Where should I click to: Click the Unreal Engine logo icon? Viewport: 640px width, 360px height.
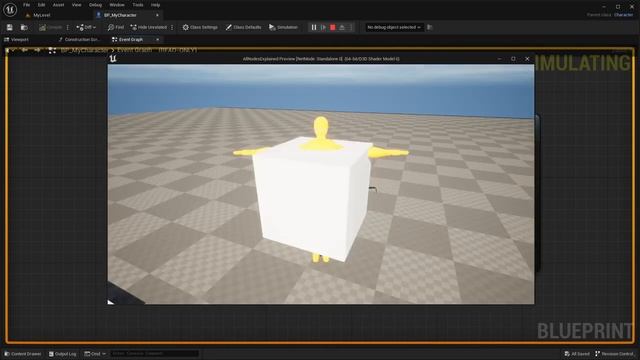10,9
